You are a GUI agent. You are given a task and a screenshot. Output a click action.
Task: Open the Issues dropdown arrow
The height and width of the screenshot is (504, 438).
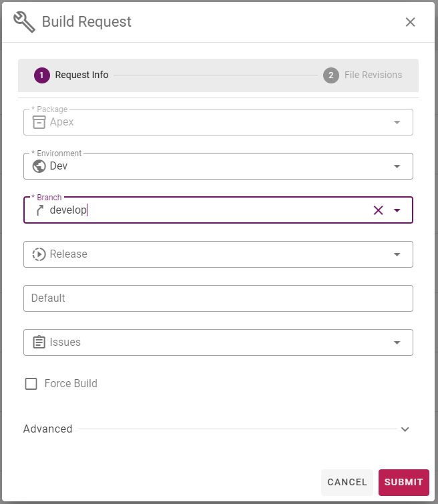point(397,342)
